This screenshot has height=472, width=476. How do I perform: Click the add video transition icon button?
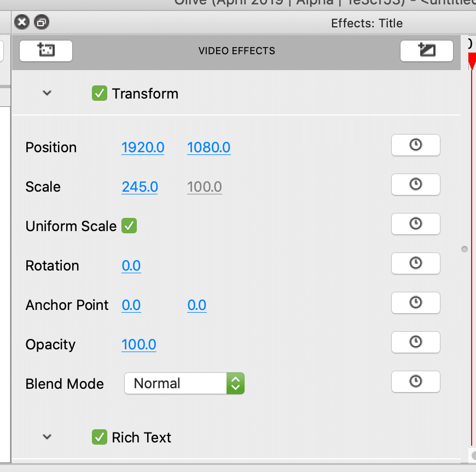(x=426, y=51)
